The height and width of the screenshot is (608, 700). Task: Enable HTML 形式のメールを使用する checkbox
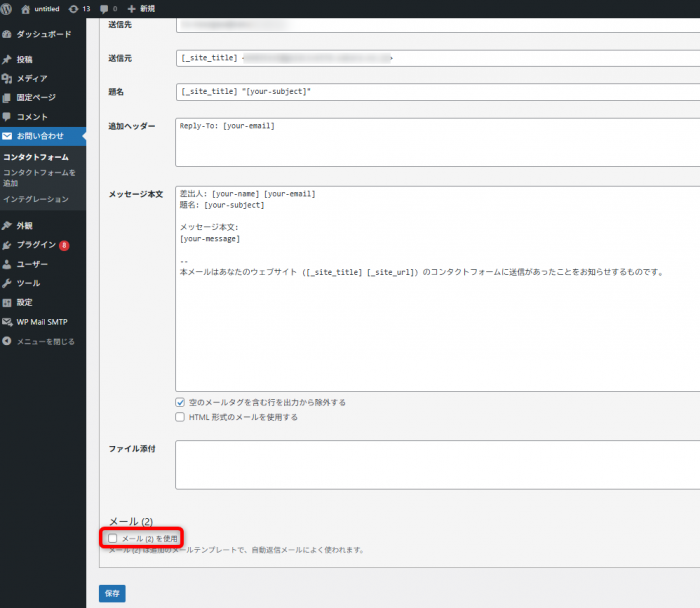[180, 417]
